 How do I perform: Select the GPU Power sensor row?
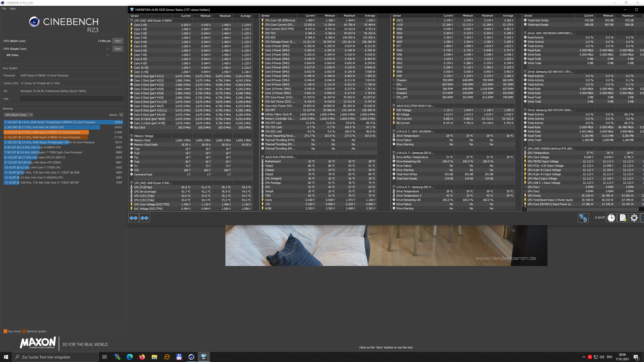(584, 196)
